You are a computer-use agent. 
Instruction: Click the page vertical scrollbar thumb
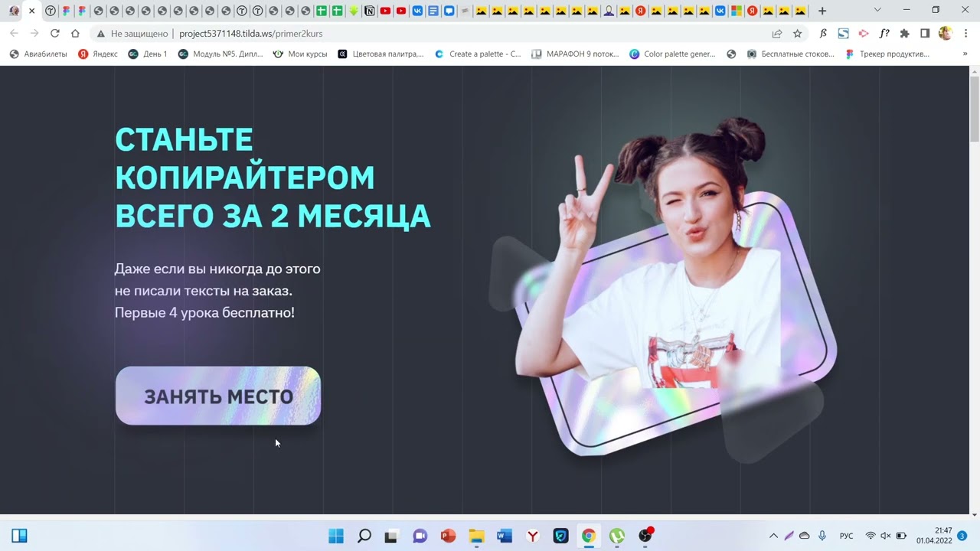[974, 109]
